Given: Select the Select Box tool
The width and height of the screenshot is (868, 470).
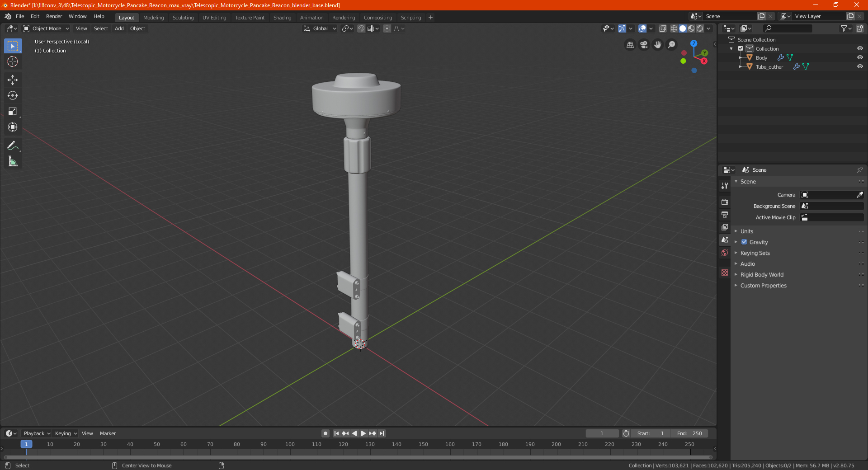Looking at the screenshot, I should pyautogui.click(x=13, y=46).
